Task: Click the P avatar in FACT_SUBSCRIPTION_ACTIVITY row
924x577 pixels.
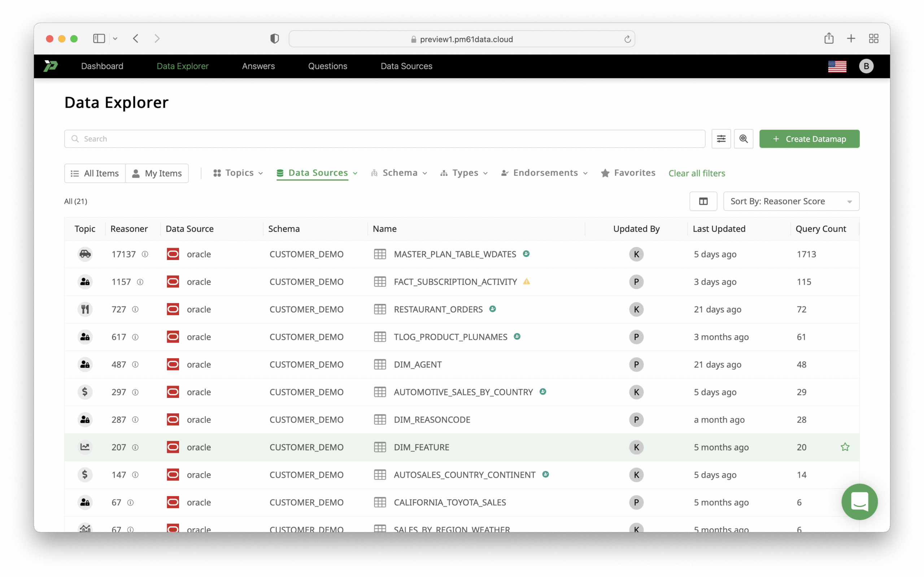Action: pyautogui.click(x=636, y=282)
